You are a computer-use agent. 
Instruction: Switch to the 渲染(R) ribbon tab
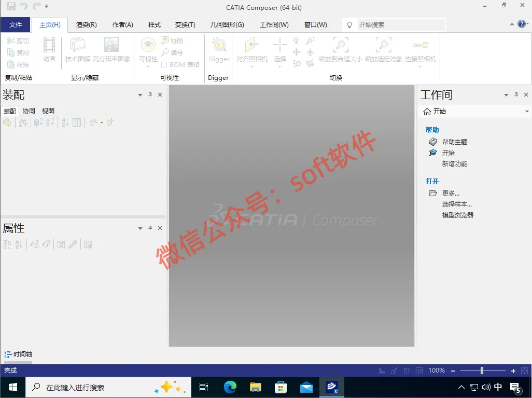click(87, 25)
